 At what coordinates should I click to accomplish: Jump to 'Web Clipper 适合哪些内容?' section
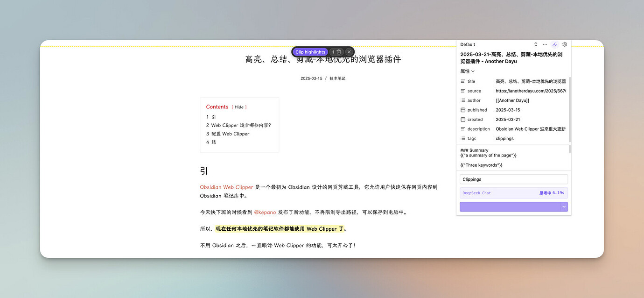238,125
